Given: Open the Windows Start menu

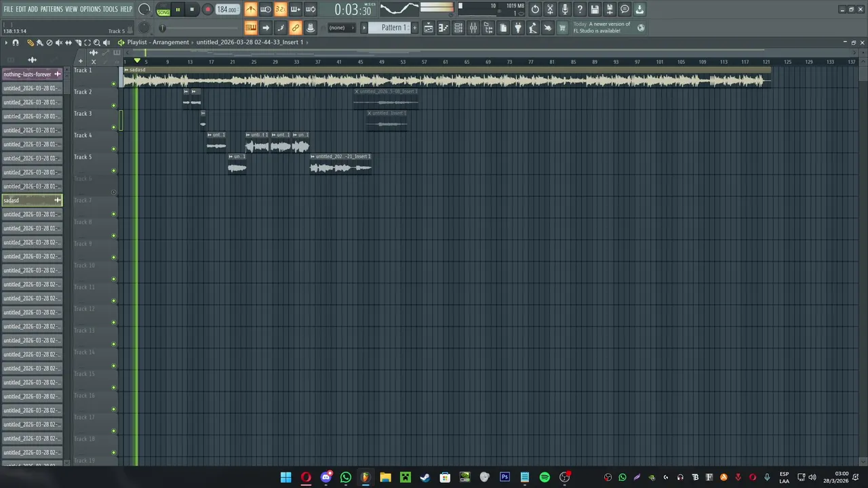Looking at the screenshot, I should click(285, 478).
